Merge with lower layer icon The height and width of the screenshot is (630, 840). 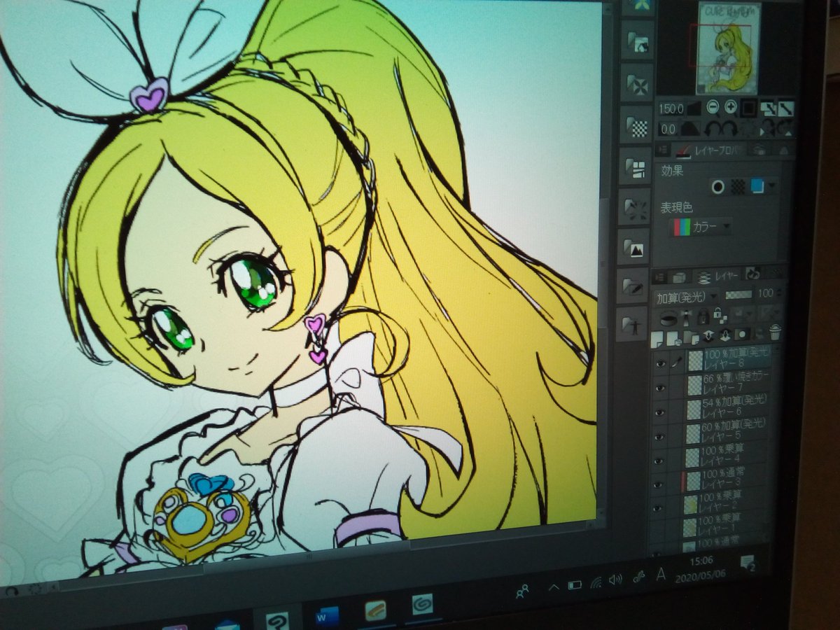[x=726, y=337]
